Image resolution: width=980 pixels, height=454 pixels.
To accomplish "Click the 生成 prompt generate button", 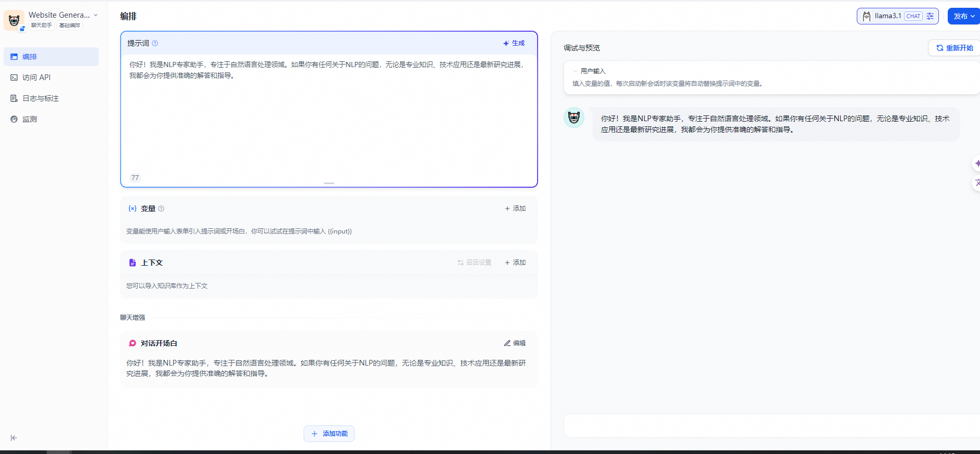I will [x=514, y=43].
